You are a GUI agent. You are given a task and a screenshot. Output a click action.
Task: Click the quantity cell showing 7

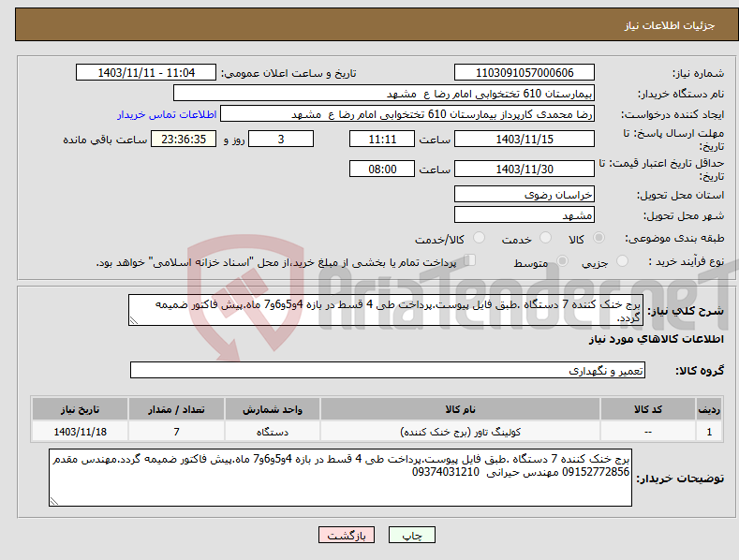(x=176, y=432)
